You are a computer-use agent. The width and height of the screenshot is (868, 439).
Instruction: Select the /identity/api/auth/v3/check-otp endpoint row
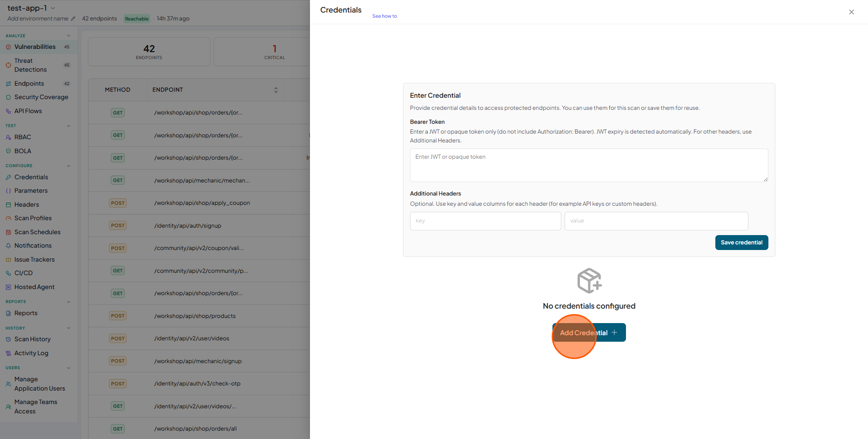(199, 384)
